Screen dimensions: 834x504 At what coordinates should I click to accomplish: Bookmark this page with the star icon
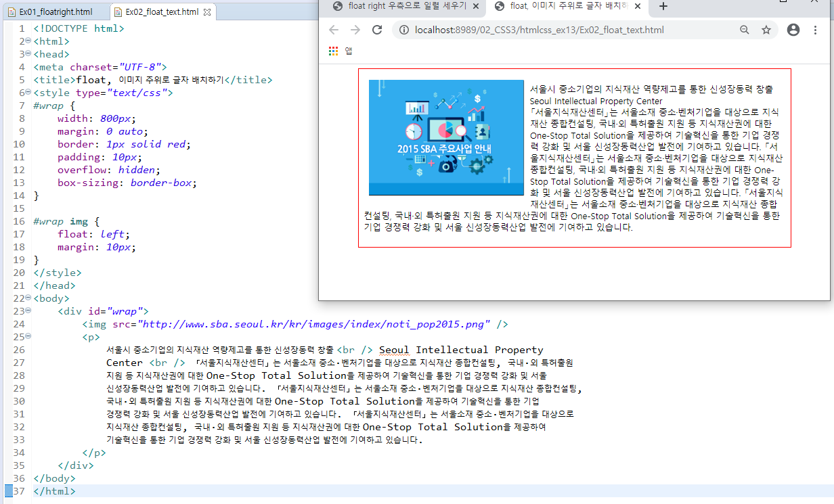766,30
